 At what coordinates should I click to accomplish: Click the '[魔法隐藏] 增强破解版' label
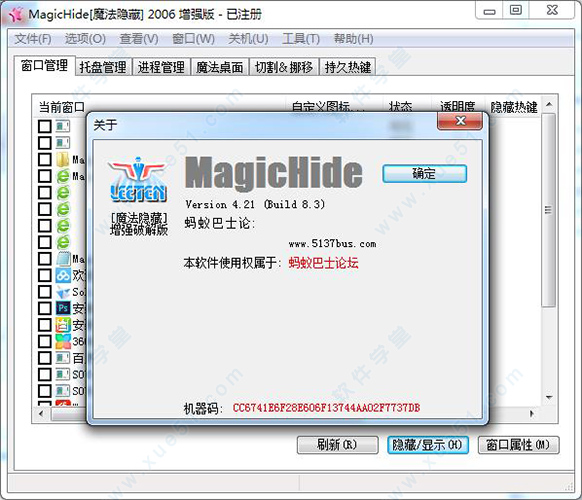click(x=139, y=224)
